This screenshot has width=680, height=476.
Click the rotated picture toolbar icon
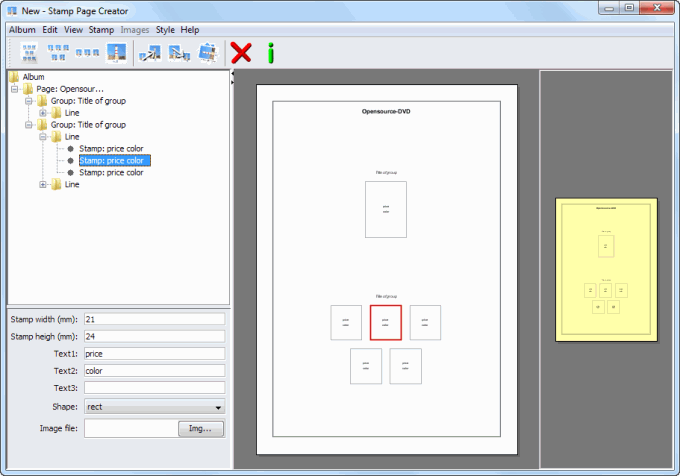pyautogui.click(x=208, y=52)
